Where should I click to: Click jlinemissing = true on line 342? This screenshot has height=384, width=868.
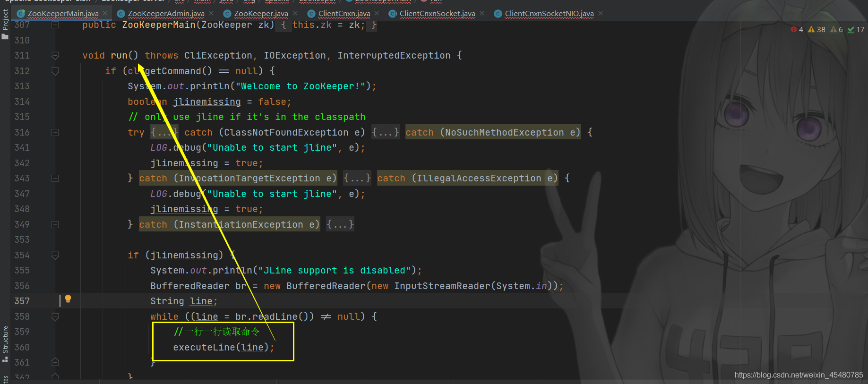tap(207, 163)
